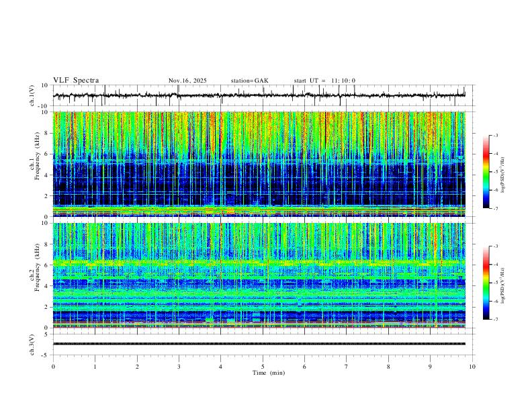Select the "start UT = 11:10:0" text
Screen dimensions: 532x411
[x=324, y=81]
